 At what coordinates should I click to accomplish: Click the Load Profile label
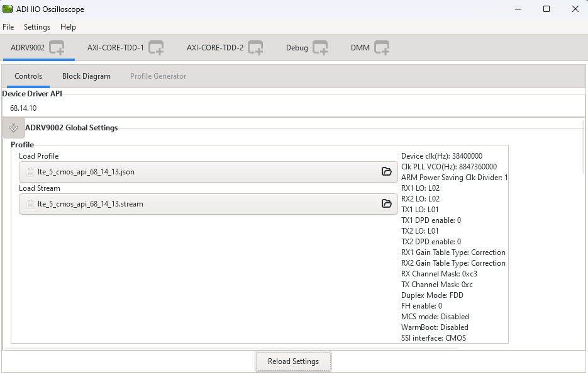pyautogui.click(x=38, y=156)
